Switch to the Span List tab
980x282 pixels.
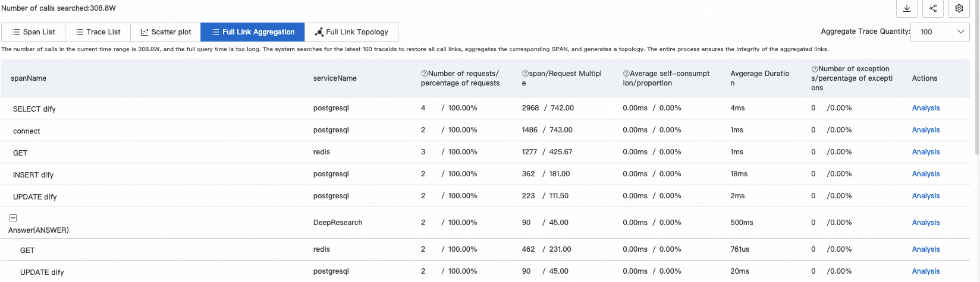pyautogui.click(x=33, y=32)
